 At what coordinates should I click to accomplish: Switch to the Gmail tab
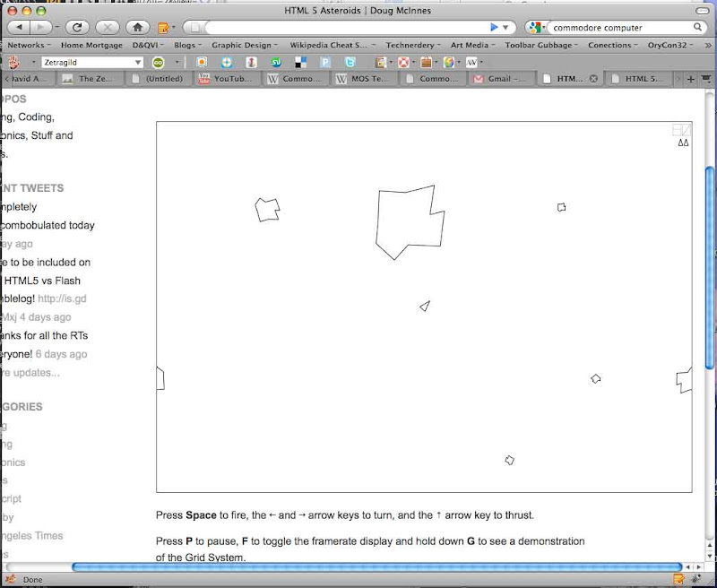[501, 79]
